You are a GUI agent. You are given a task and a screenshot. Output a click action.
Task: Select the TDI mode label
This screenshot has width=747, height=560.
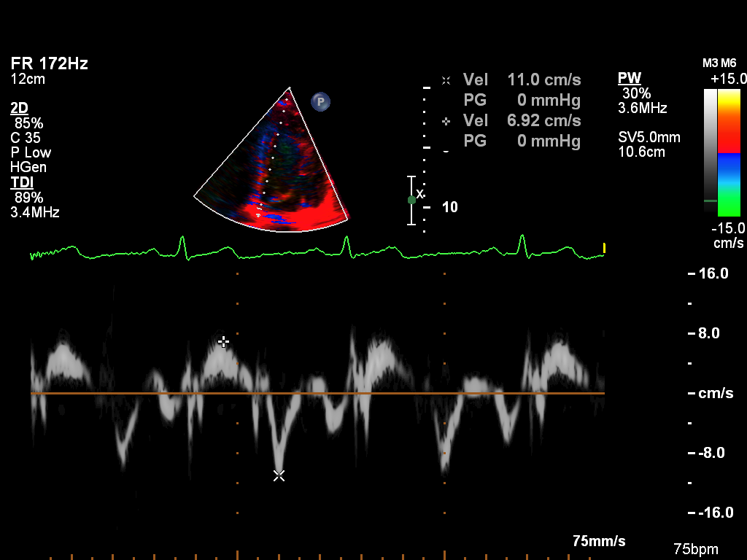coord(21,182)
